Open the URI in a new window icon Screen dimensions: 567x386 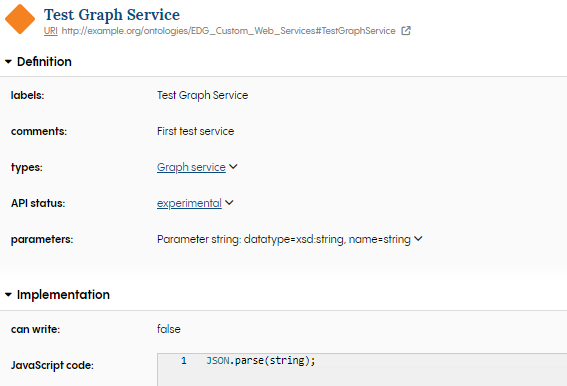tap(406, 31)
